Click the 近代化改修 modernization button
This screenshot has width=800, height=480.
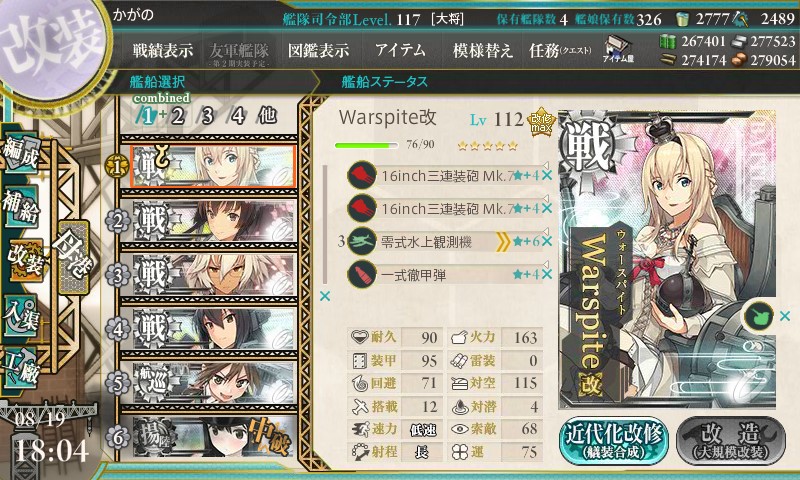[614, 440]
